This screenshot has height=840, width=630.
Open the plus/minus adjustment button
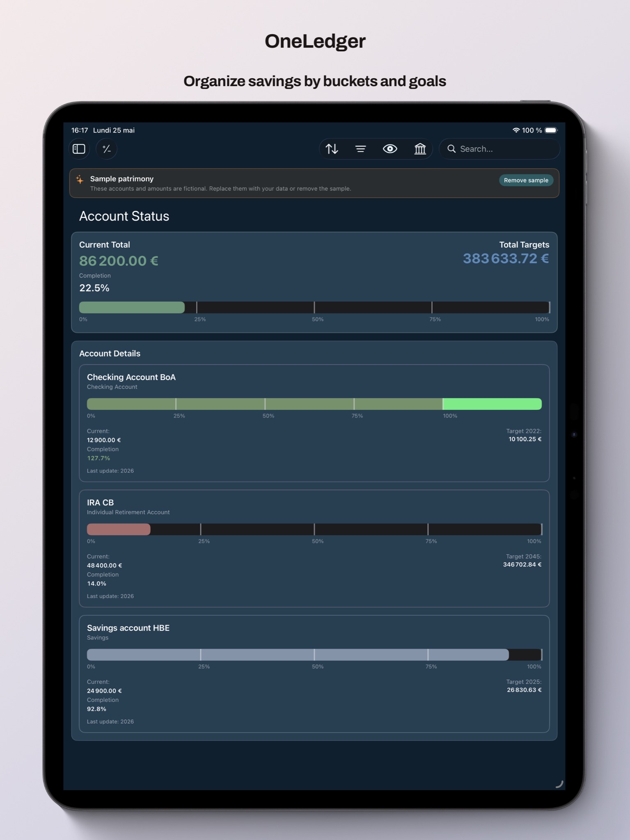point(107,149)
